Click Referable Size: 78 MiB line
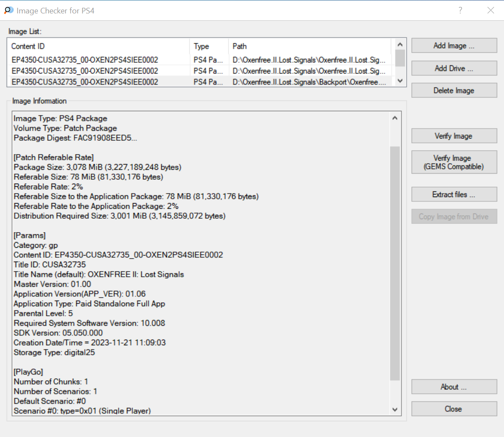The height and width of the screenshot is (437, 504). [88, 177]
